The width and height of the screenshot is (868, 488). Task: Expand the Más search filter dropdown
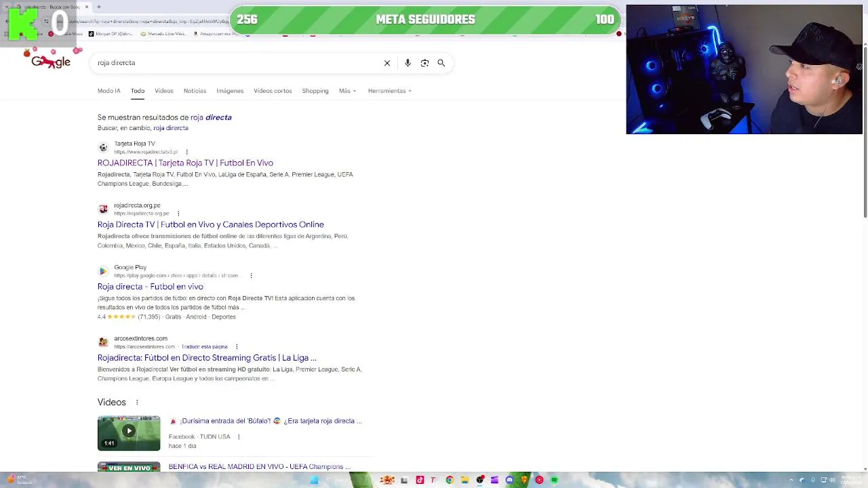[347, 91]
